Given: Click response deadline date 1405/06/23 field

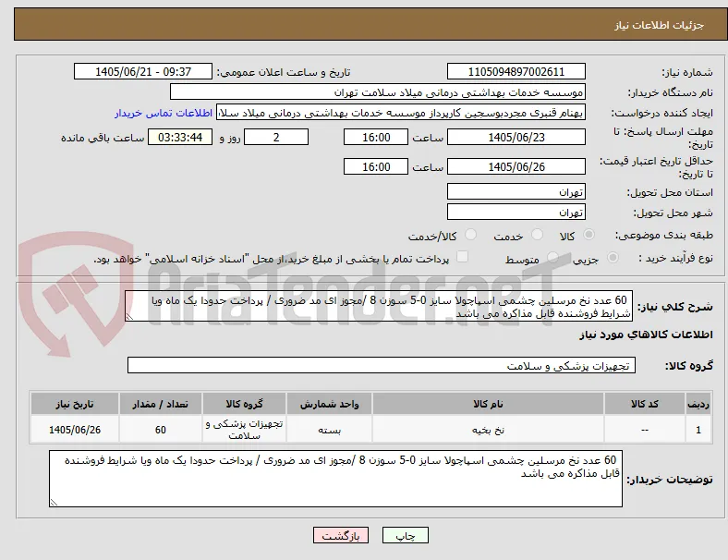Looking at the screenshot, I should (x=516, y=137).
